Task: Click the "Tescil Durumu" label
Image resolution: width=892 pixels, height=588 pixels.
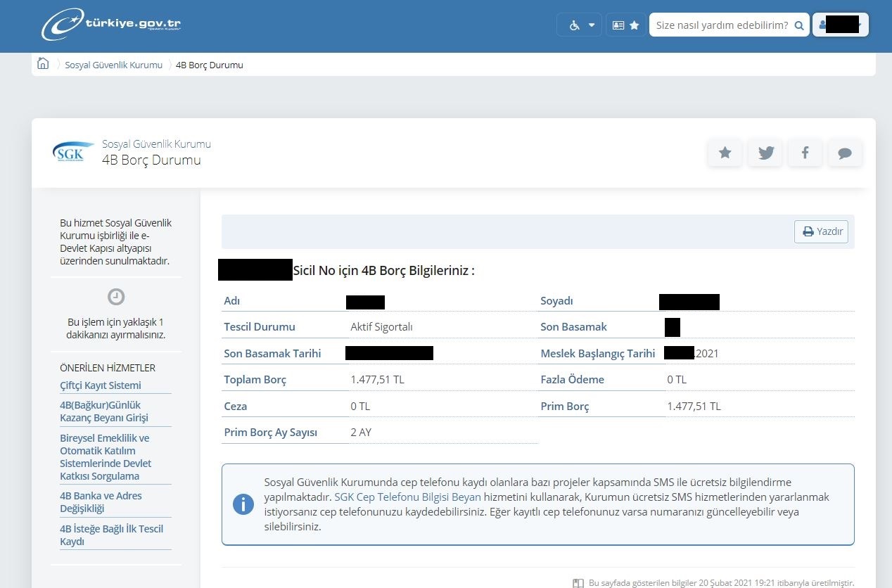Action: [260, 327]
